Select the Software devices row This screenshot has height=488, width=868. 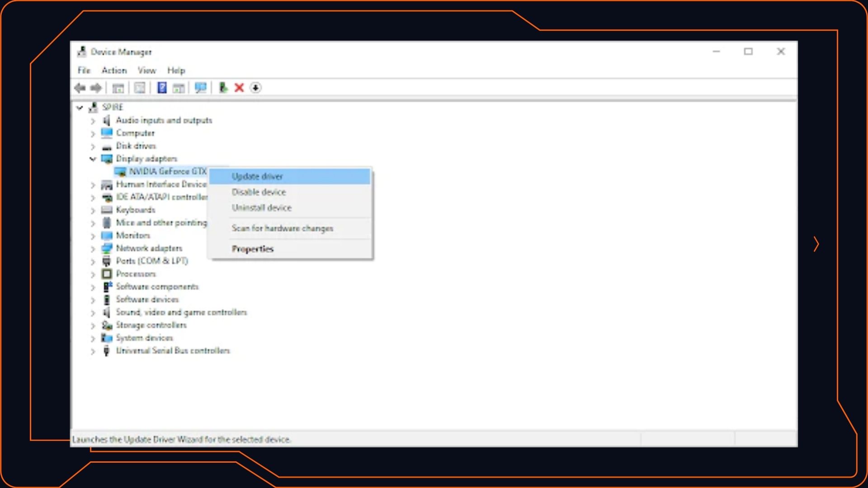tap(147, 300)
